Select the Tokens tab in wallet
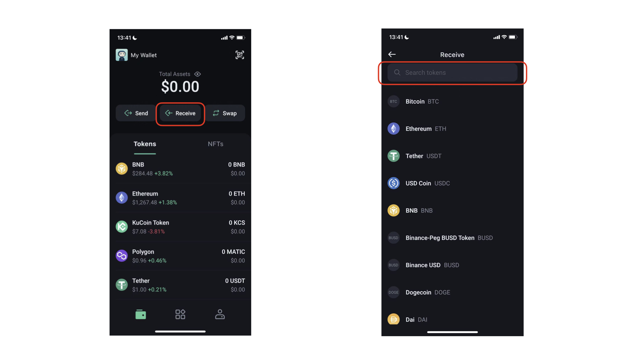644x362 pixels. pyautogui.click(x=145, y=144)
